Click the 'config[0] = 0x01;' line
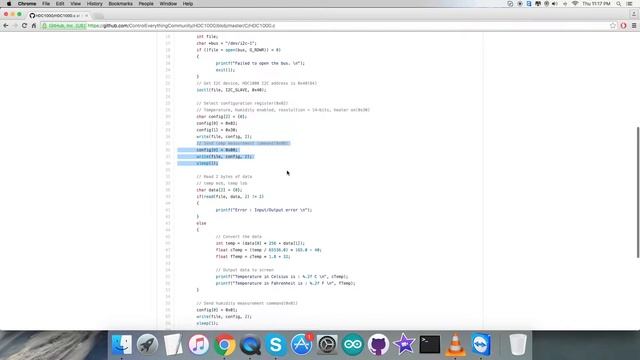The width and height of the screenshot is (640, 360). (217, 310)
